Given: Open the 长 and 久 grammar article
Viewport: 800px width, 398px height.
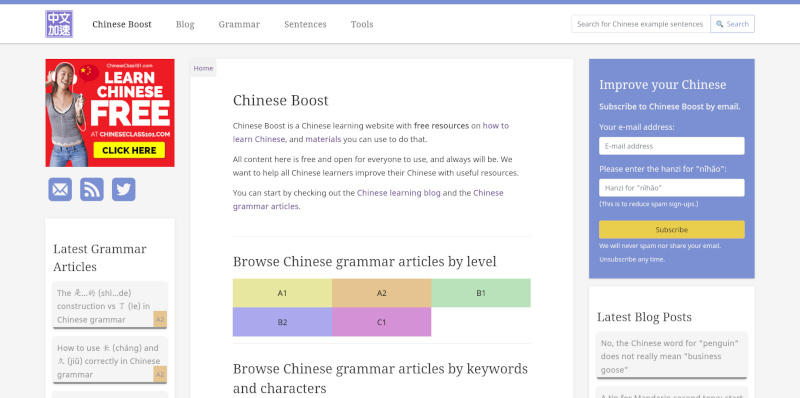Looking at the screenshot, I should click(x=110, y=361).
